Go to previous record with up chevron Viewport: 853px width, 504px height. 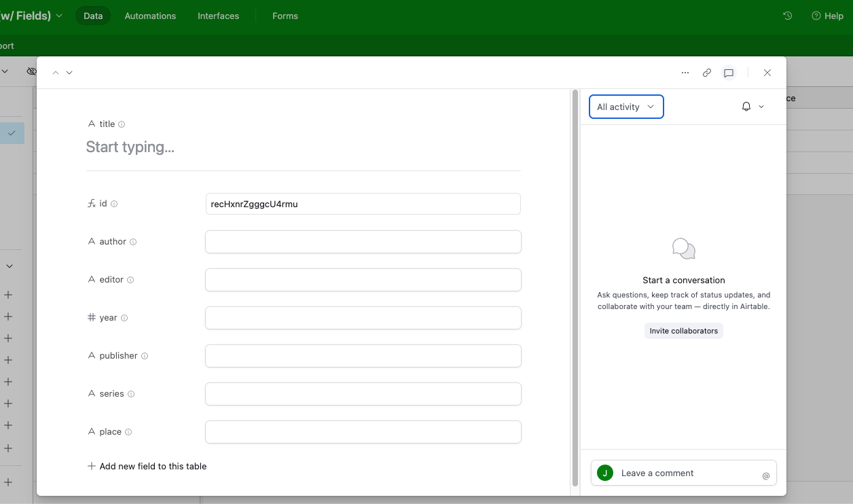[56, 73]
